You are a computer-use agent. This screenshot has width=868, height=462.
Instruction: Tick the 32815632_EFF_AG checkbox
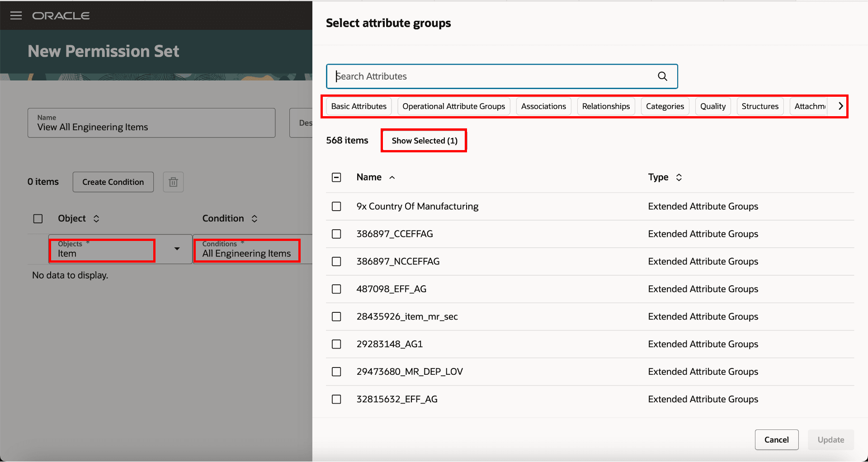coord(336,400)
